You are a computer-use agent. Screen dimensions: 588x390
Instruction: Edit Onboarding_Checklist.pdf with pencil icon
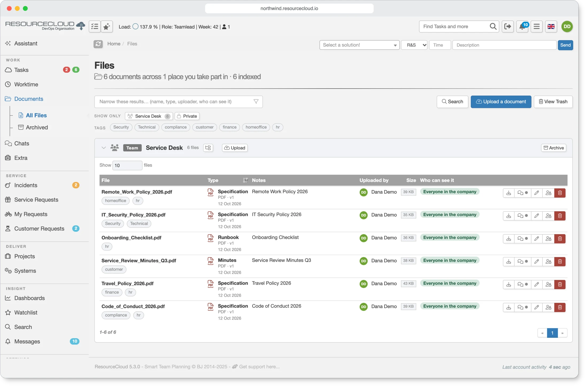click(536, 239)
